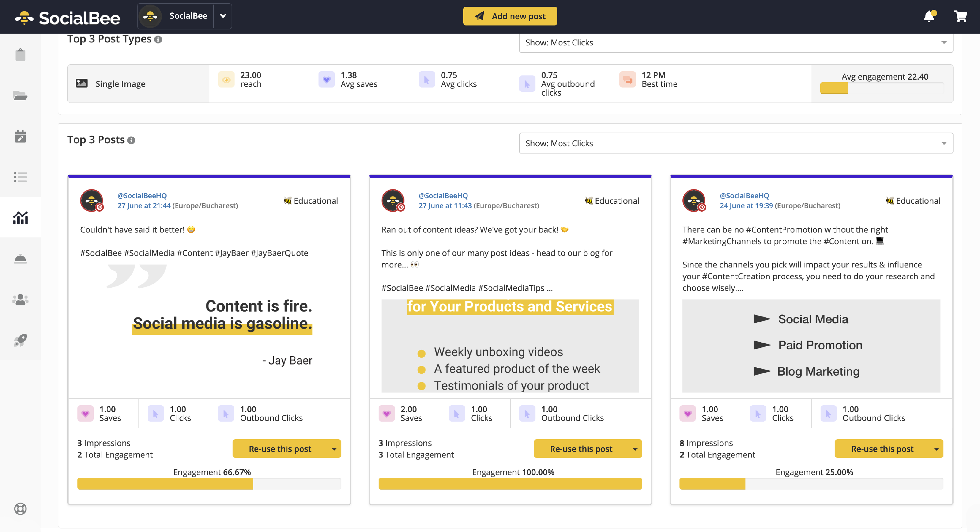The image size is (980, 532).
Task: Click '23.00 reach' value
Action: pos(251,79)
